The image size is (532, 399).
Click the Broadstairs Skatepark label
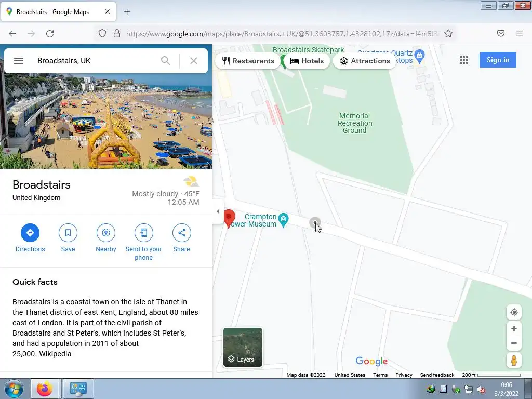[x=308, y=50]
